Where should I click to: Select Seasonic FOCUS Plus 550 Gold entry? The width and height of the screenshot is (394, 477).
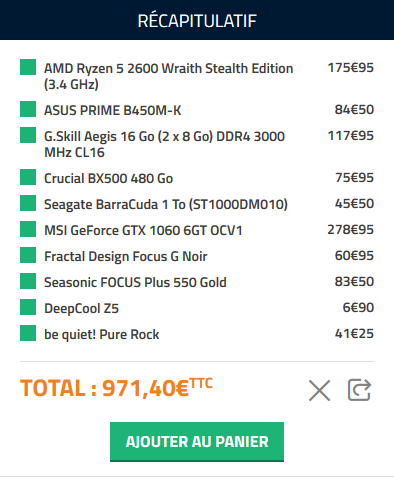pyautogui.click(x=135, y=282)
